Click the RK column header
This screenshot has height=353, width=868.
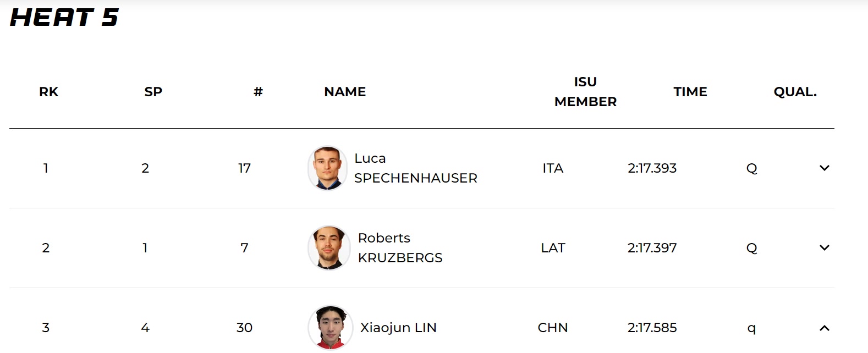pyautogui.click(x=48, y=92)
